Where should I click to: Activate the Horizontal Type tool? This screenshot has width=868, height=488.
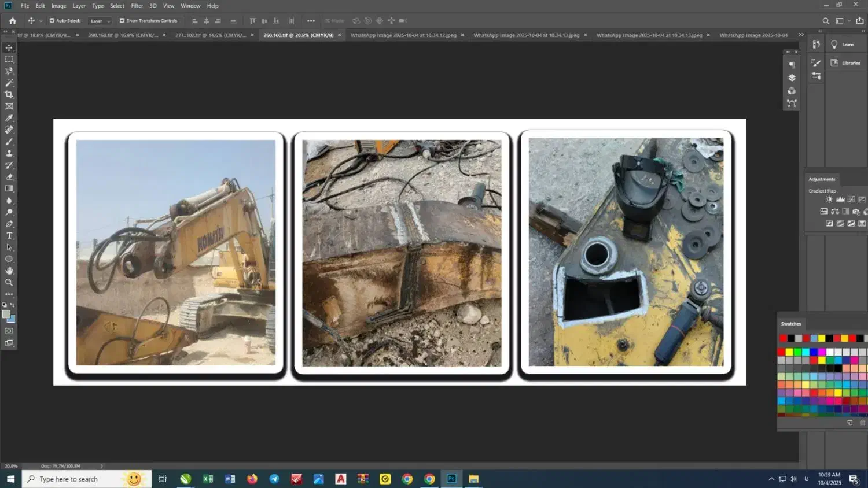click(x=9, y=236)
